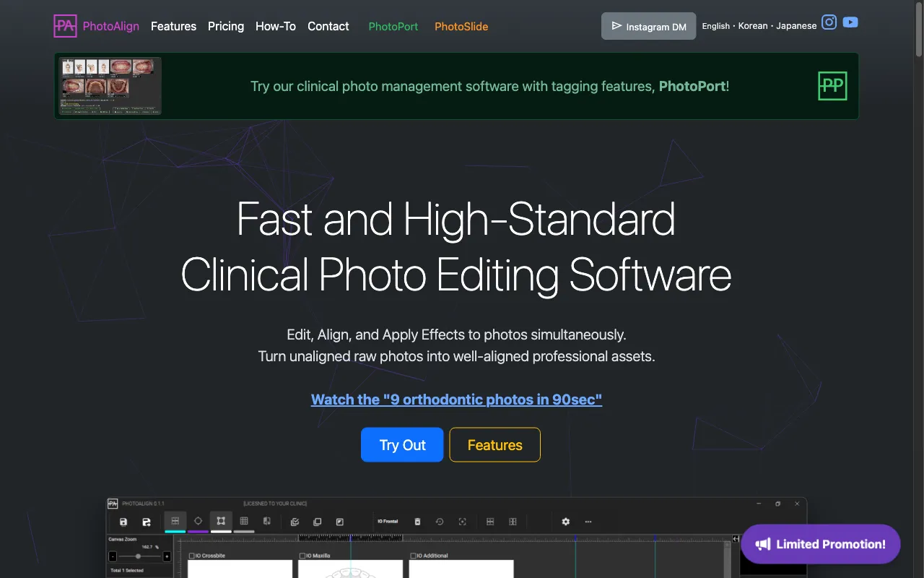Open the Instagram profile icon

829,22
